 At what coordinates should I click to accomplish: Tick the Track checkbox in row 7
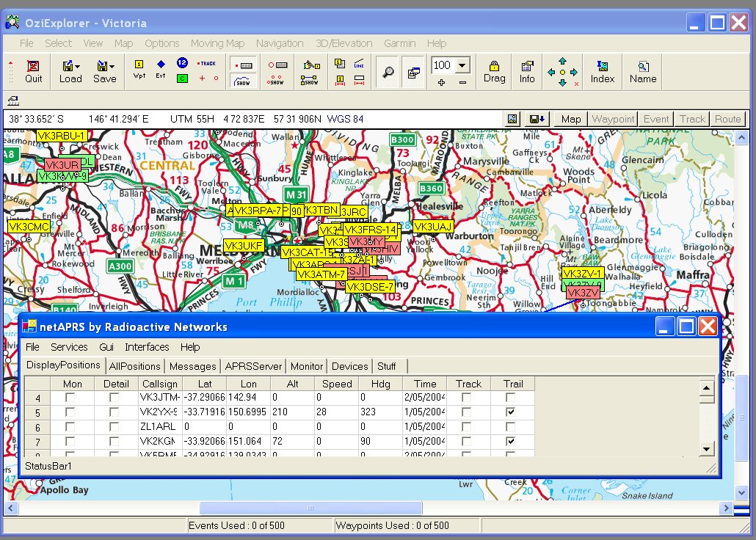pyautogui.click(x=466, y=442)
